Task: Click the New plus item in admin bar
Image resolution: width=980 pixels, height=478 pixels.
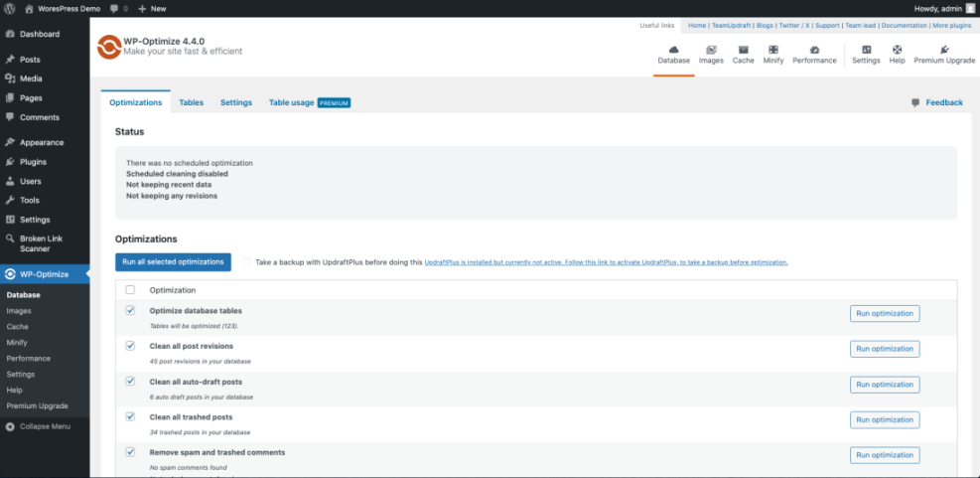Action: (152, 9)
